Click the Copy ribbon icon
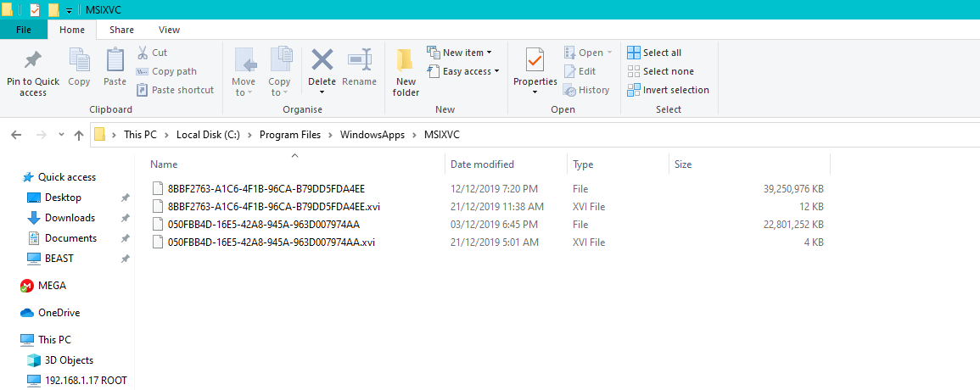 point(79,60)
